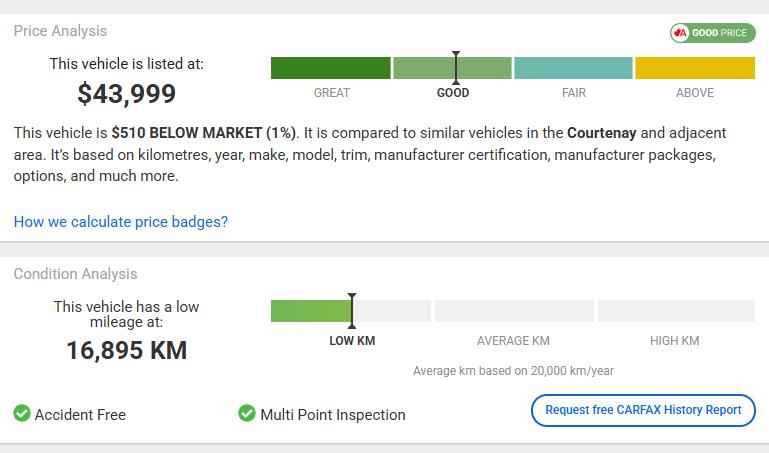Select the light green GOOD price segment
This screenshot has height=453, width=769.
point(452,68)
